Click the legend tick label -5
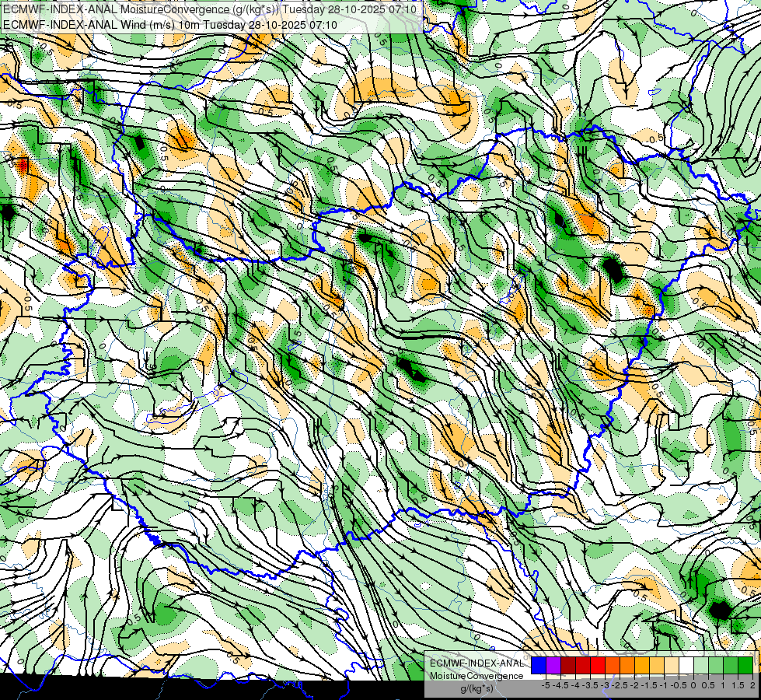 coord(546,685)
